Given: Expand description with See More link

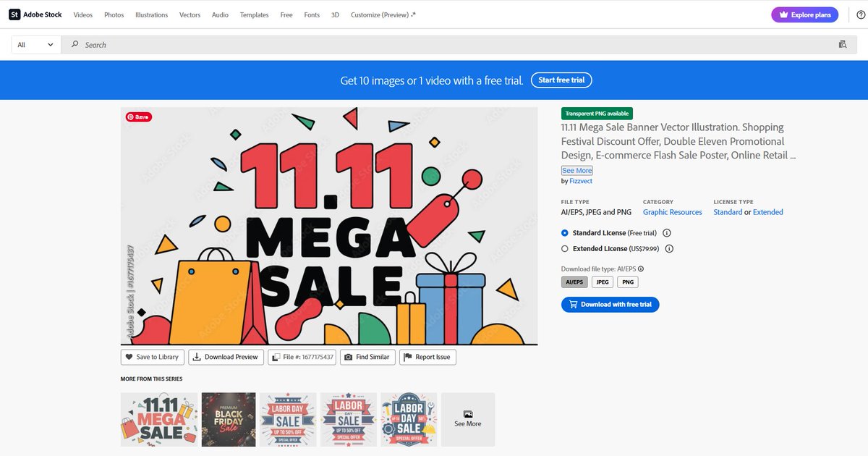Looking at the screenshot, I should (x=577, y=171).
